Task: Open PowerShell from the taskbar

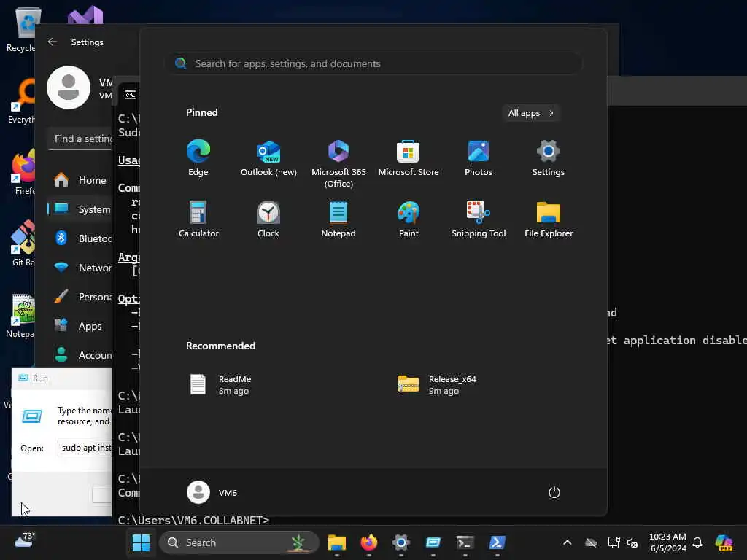Action: (x=497, y=542)
